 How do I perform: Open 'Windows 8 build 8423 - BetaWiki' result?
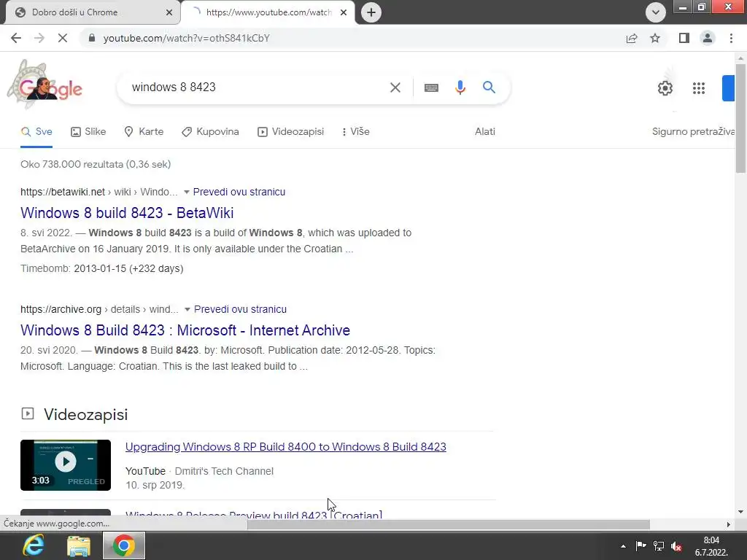tap(127, 213)
